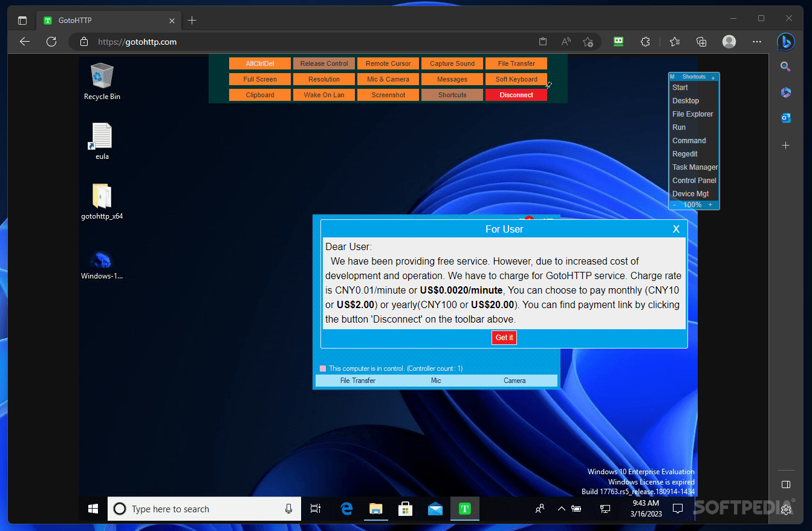Select gotohttp_x64 folder icon

(x=102, y=202)
